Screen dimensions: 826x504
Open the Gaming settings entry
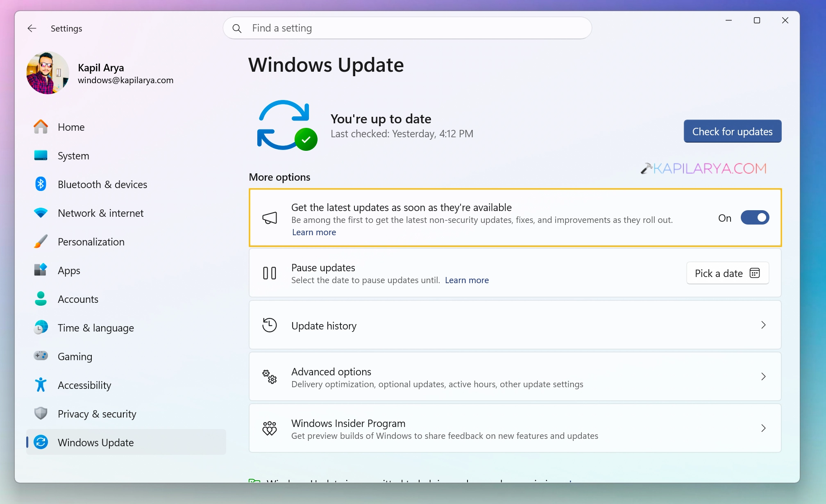tap(126, 356)
